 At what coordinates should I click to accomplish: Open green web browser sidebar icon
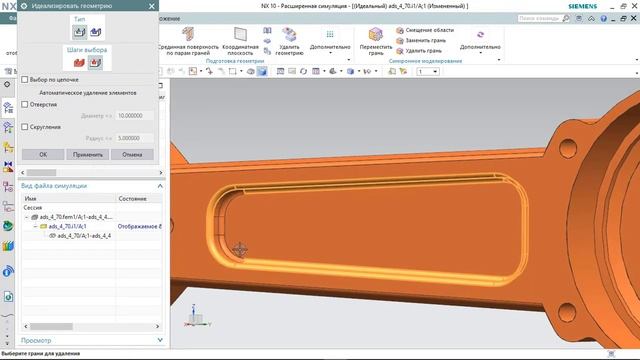(x=8, y=226)
